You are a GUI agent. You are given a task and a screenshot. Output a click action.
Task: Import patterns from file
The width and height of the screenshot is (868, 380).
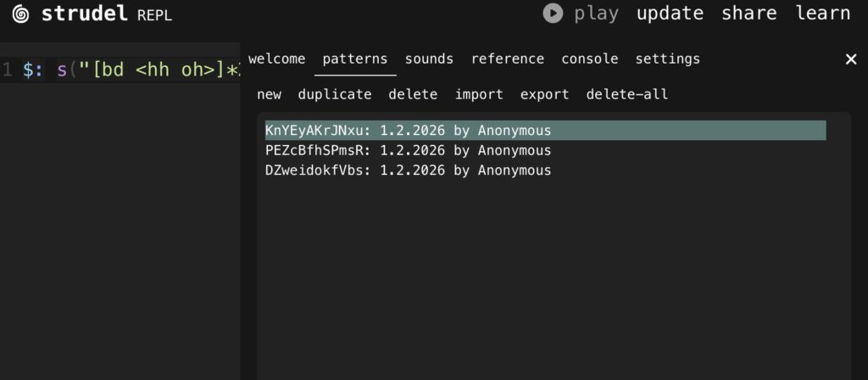coord(479,95)
